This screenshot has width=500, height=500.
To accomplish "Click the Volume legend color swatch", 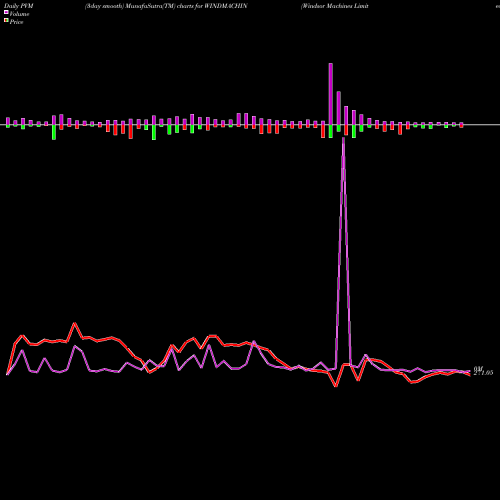I will [x=6, y=13].
